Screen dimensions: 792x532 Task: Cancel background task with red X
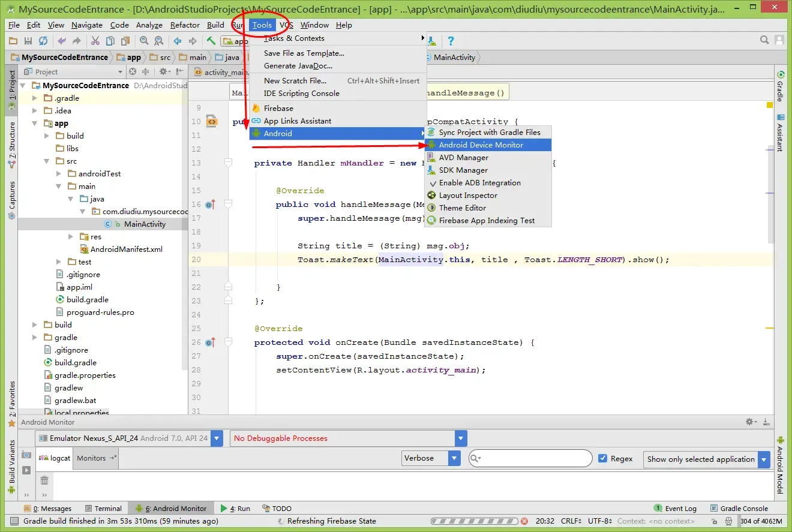[x=524, y=521]
